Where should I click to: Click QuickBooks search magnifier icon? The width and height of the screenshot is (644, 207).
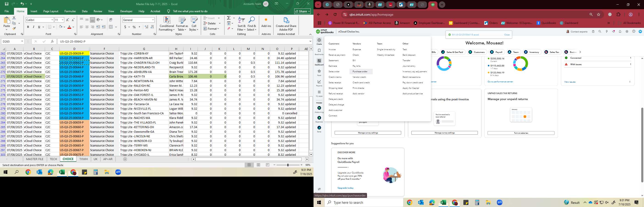pos(600,32)
